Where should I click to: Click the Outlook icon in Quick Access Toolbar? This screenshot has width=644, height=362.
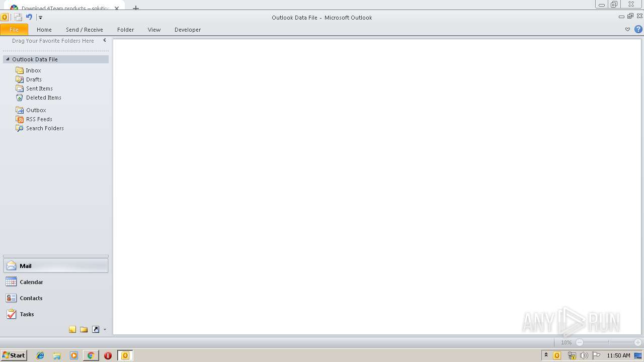(x=5, y=17)
